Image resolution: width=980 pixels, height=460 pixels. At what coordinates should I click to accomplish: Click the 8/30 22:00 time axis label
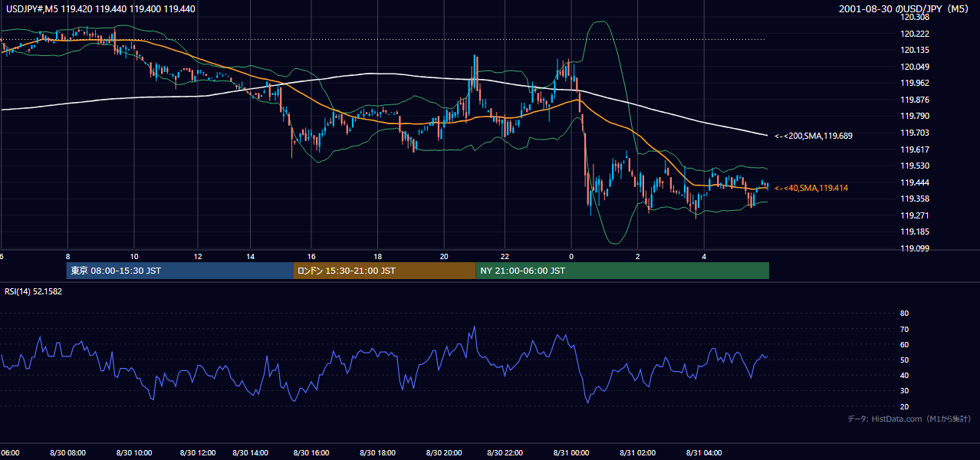505,453
